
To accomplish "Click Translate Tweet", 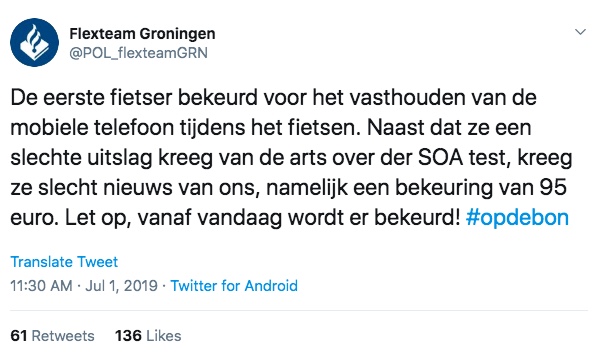I will pyautogui.click(x=64, y=262).
